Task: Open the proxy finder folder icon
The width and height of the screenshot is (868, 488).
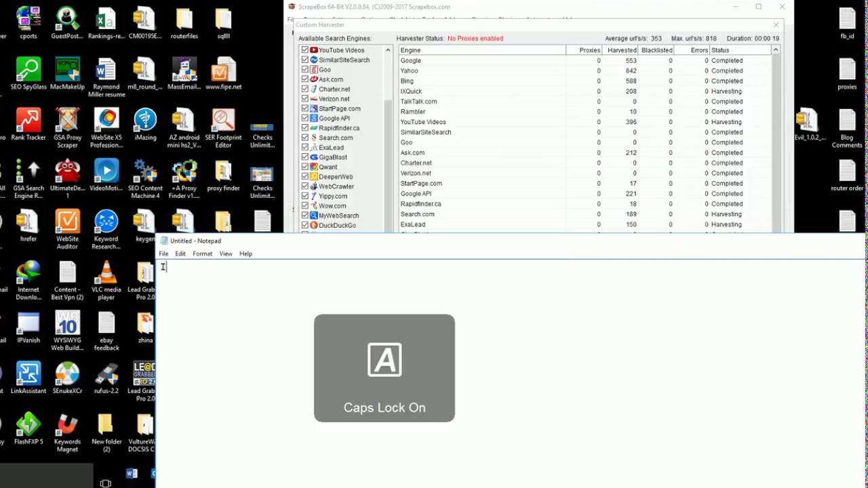Action: [x=223, y=176]
